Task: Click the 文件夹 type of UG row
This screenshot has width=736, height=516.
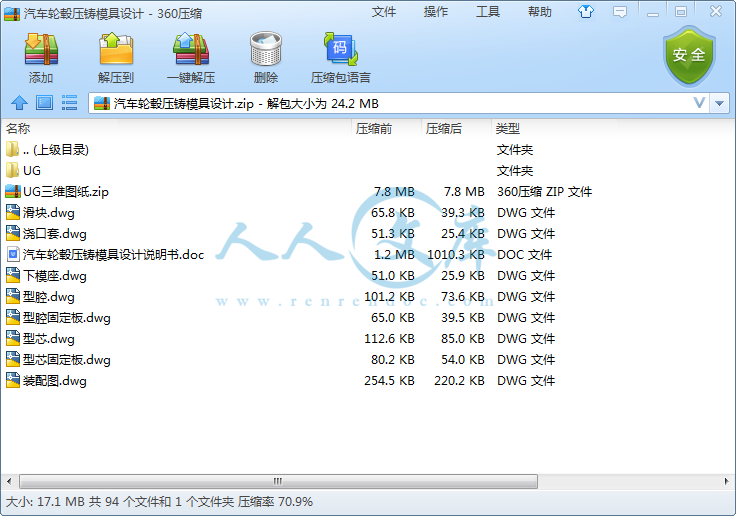Action: coord(515,171)
